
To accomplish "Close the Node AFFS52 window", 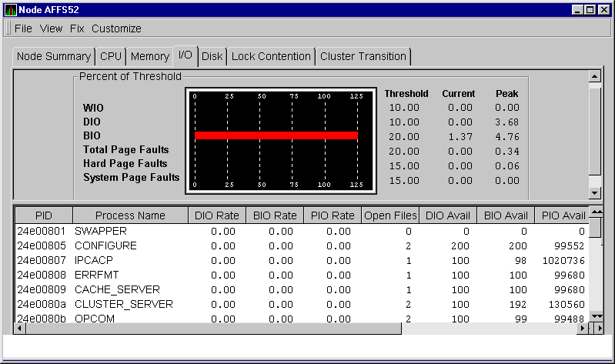I will (x=604, y=10).
